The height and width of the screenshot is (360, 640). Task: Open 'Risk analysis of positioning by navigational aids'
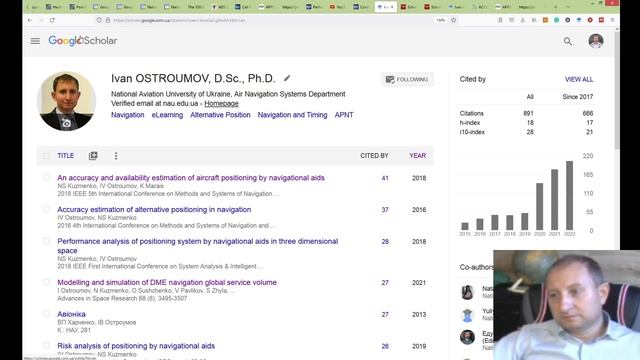tap(136, 346)
